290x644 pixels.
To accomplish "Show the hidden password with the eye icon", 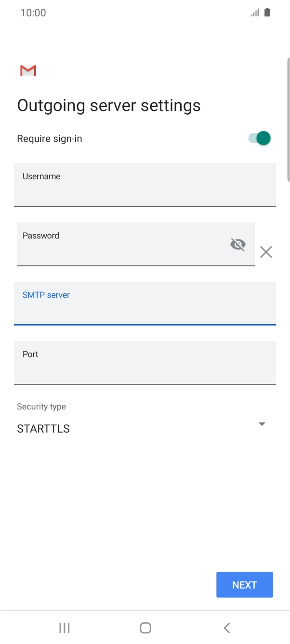I will click(x=238, y=244).
